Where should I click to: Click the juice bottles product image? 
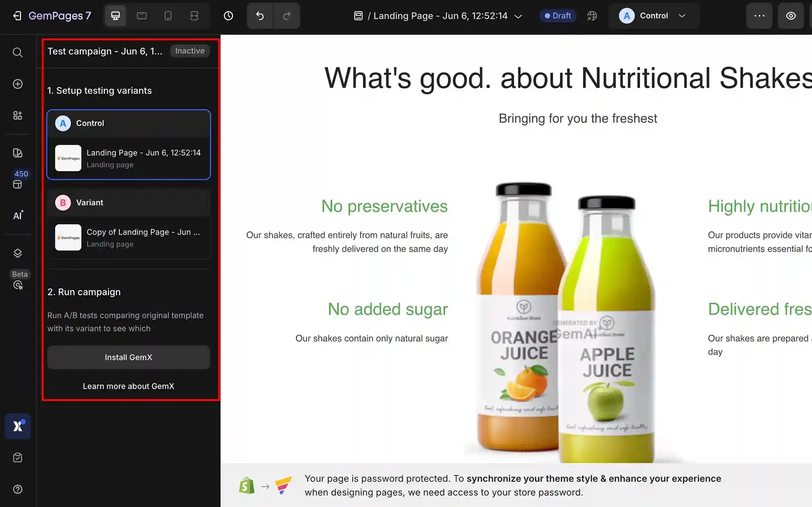566,322
